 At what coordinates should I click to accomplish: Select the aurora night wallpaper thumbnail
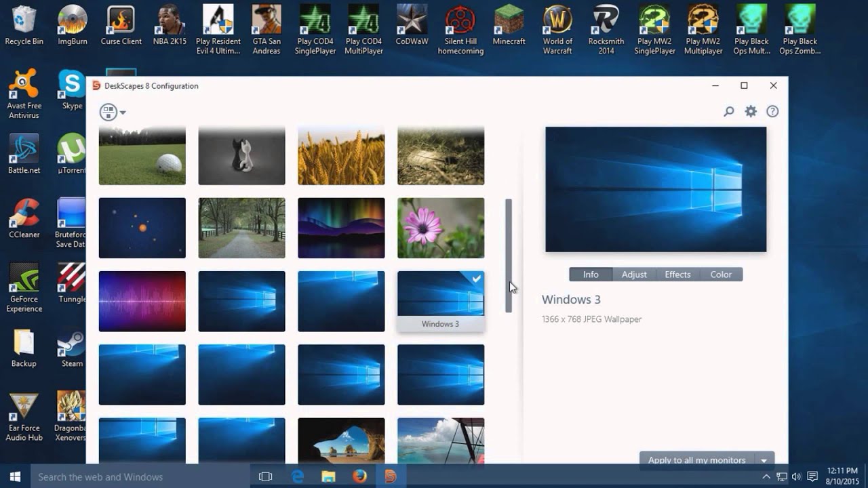pyautogui.click(x=341, y=228)
